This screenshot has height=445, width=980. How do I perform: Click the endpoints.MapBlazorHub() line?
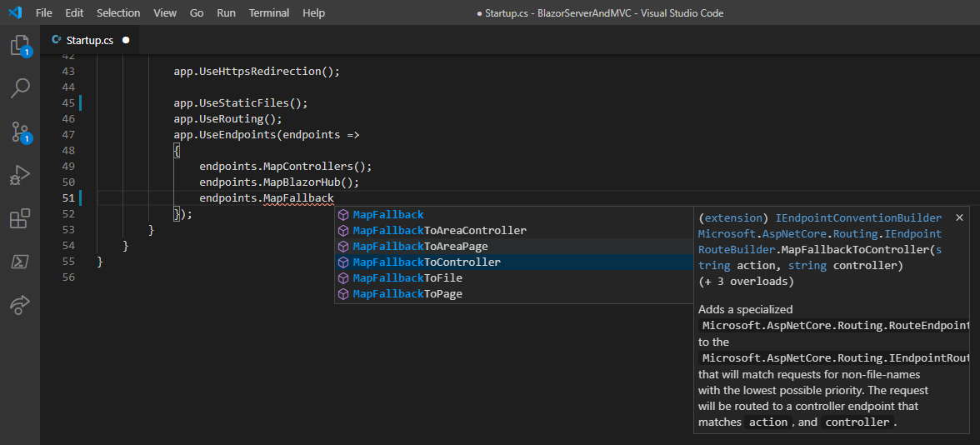point(279,182)
